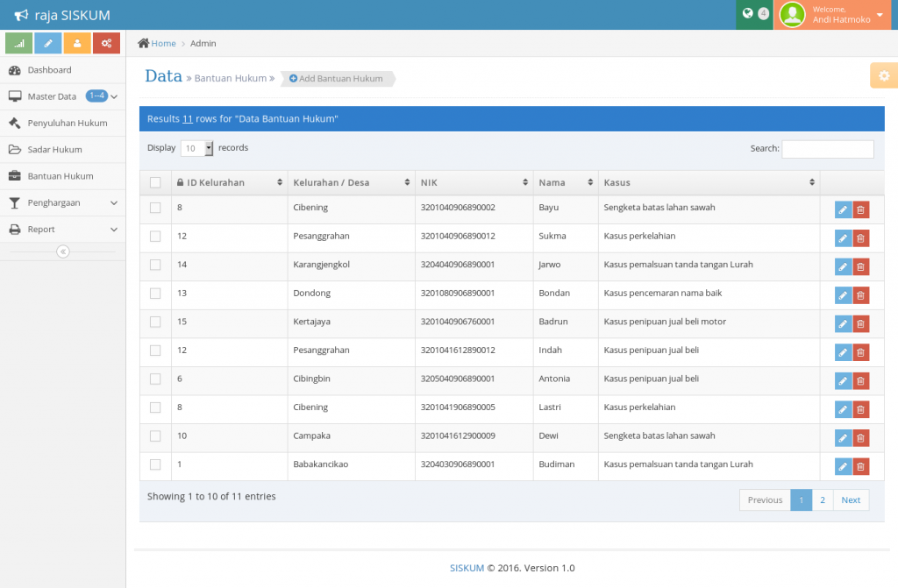Click the globe notification icon in header
The height and width of the screenshot is (588, 898).
click(x=747, y=14)
